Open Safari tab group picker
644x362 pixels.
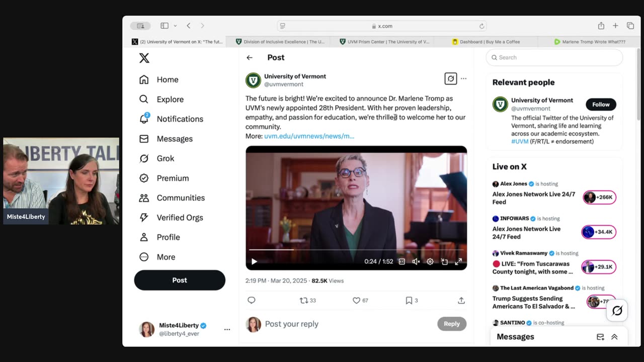tap(140, 26)
